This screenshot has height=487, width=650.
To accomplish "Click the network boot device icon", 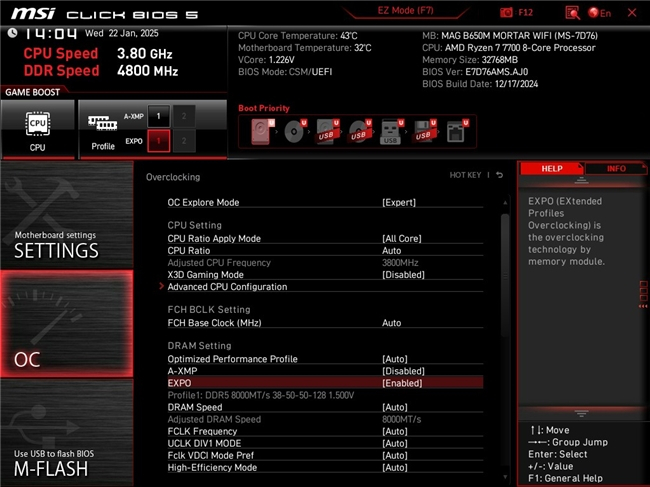I will (x=454, y=131).
